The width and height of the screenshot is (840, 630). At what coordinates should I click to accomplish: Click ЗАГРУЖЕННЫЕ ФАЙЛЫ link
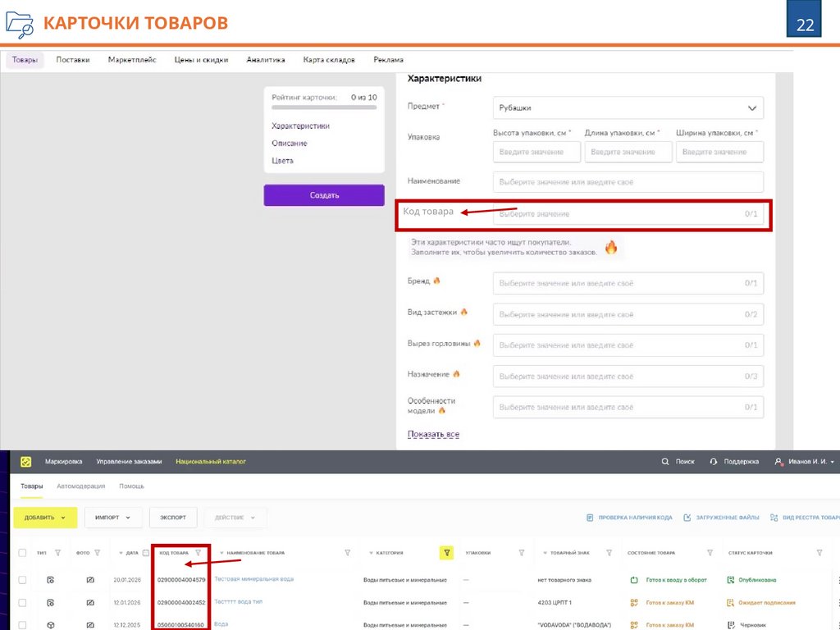[727, 518]
